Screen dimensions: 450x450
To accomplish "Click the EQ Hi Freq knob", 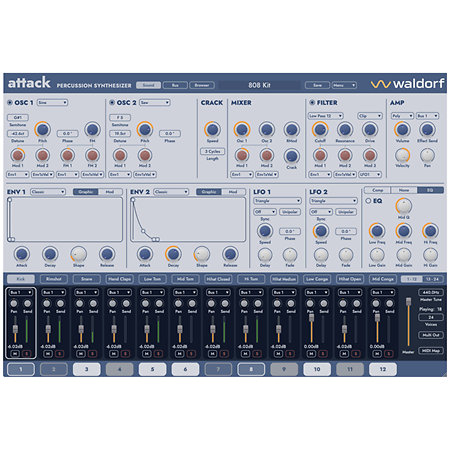I will pos(430,231).
